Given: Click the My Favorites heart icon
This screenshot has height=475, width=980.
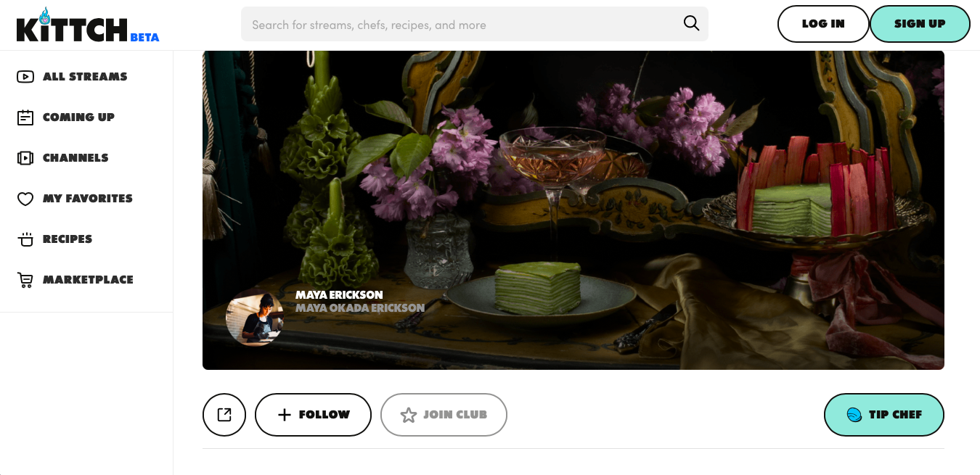Looking at the screenshot, I should (25, 199).
